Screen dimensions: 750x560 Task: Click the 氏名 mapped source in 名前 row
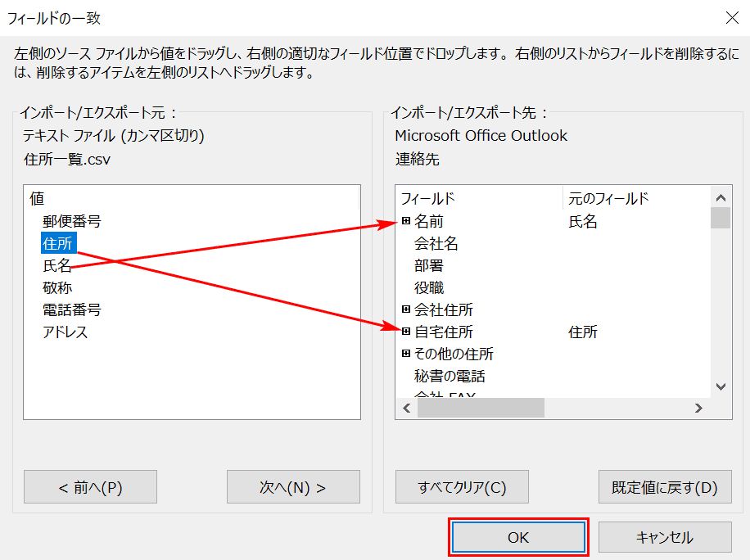[583, 221]
